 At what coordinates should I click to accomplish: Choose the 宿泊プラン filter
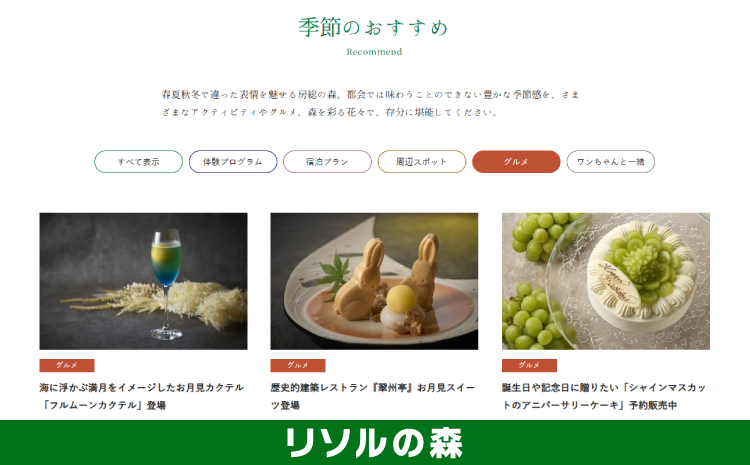327,162
